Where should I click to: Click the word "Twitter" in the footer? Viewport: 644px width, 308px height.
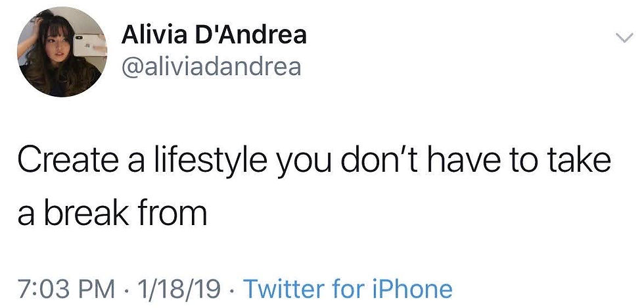tap(283, 288)
